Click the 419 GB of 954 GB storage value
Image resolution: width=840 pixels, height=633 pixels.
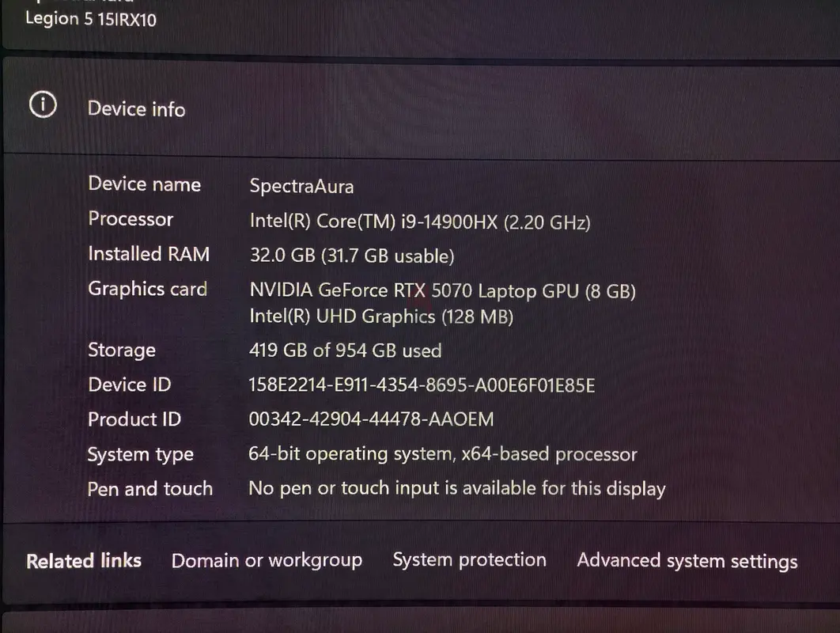(346, 351)
